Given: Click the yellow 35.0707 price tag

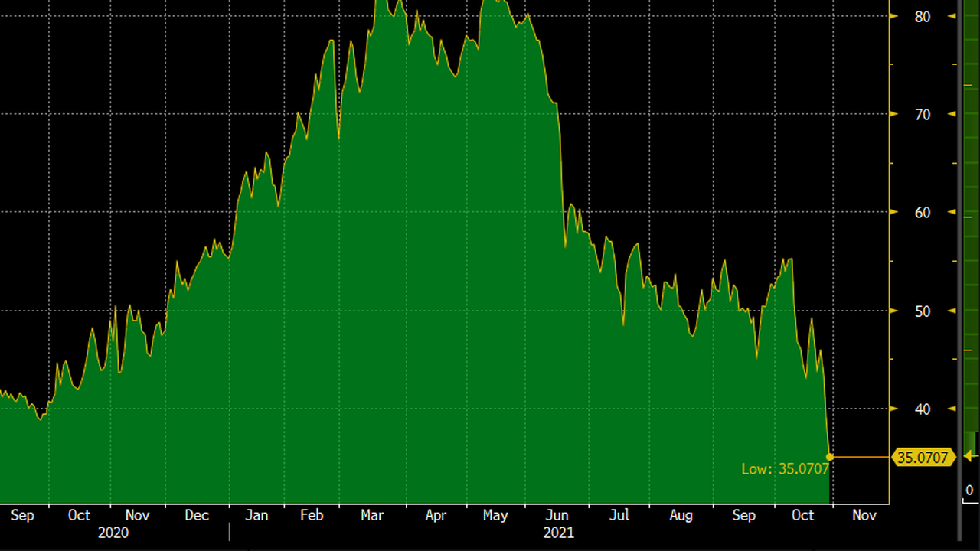Looking at the screenshot, I should click(x=923, y=458).
